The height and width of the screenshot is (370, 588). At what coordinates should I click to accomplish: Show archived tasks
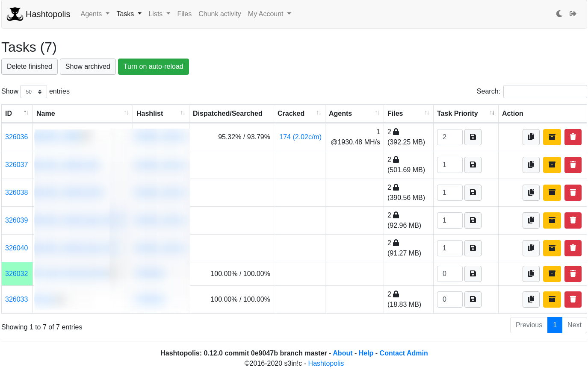[88, 67]
